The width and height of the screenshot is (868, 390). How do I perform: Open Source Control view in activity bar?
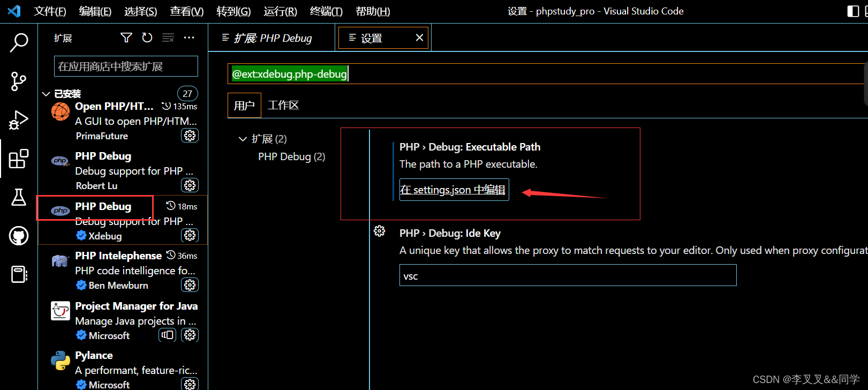coord(19,81)
